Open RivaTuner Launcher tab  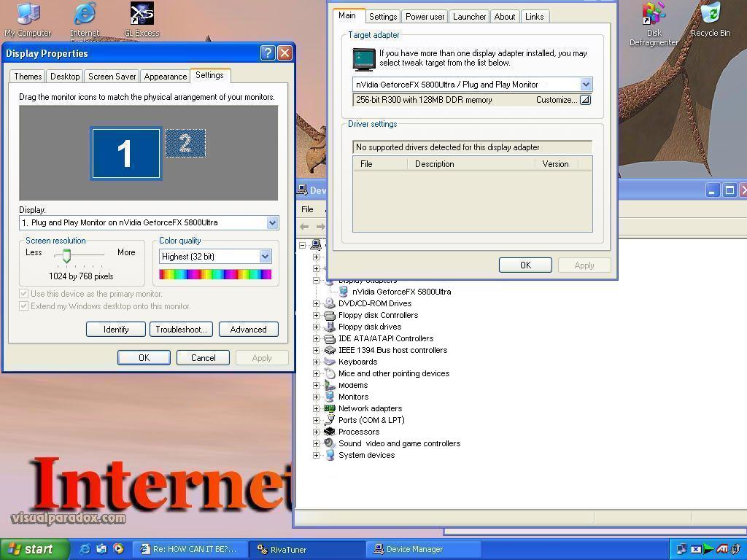point(469,17)
